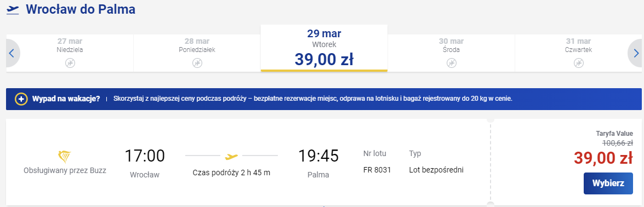
Task: Click the Ryanair harp logo
Action: [65, 157]
